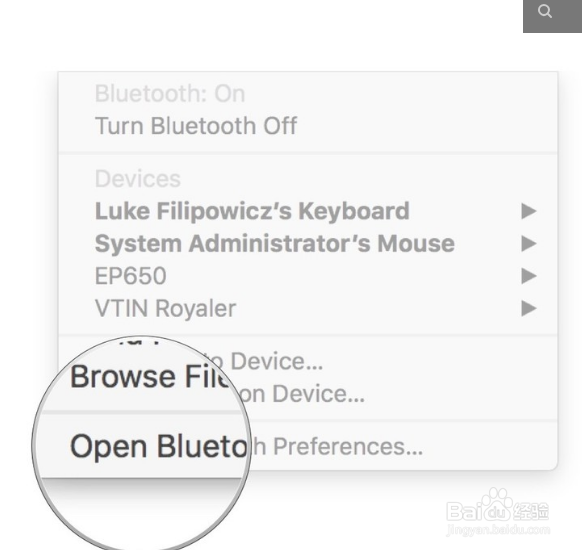Open Spotlight search magnifier icon

pos(545,12)
